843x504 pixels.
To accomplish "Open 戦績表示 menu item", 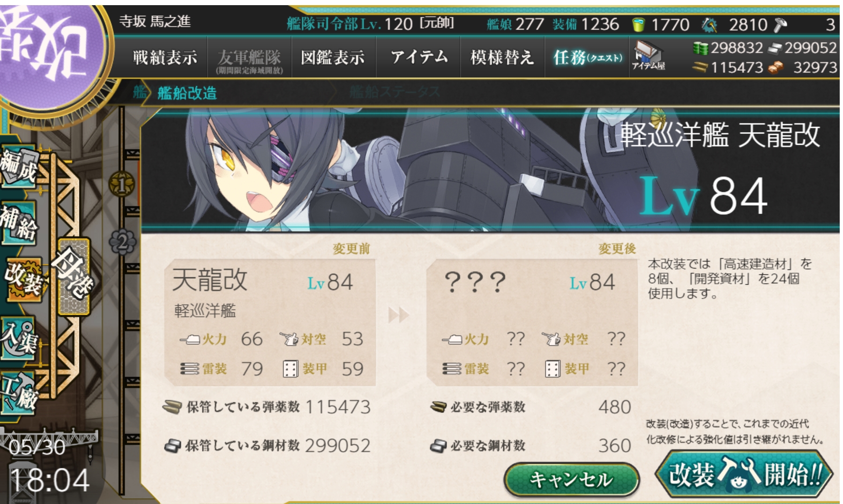I will (165, 58).
